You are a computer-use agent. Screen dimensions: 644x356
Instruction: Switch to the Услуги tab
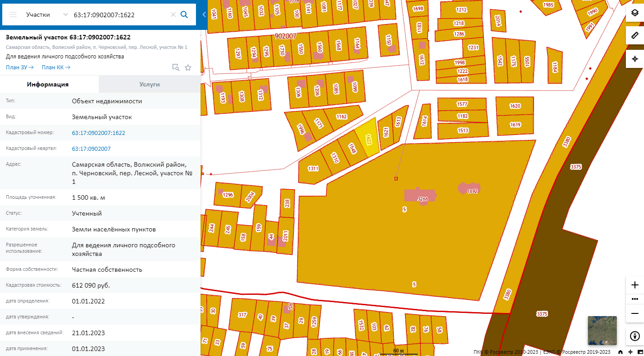[x=149, y=84]
